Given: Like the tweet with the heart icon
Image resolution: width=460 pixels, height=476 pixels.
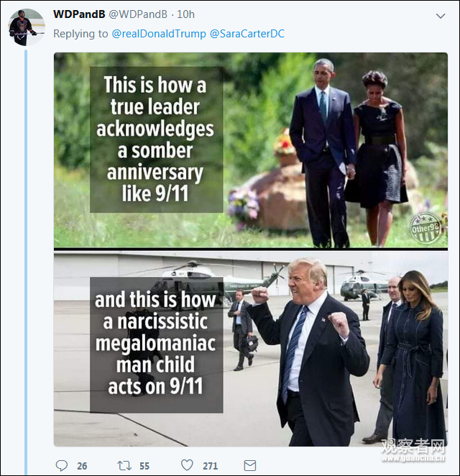Looking at the screenshot, I should [187, 465].
